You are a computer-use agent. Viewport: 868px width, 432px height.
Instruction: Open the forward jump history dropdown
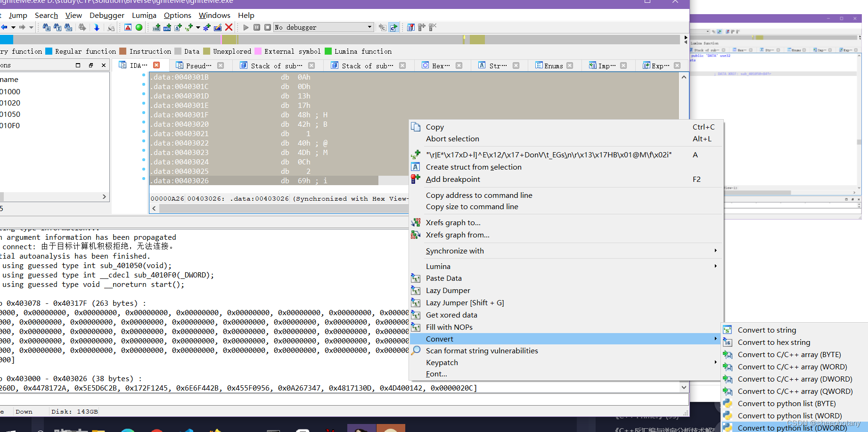31,27
